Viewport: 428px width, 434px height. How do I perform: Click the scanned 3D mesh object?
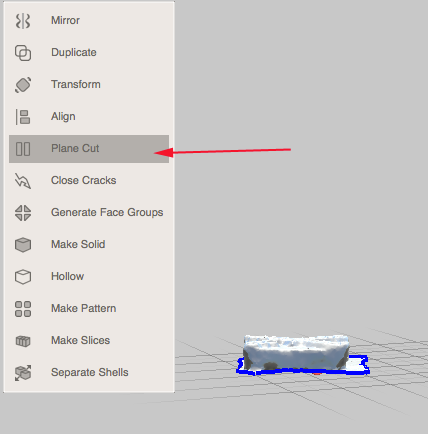pos(296,353)
